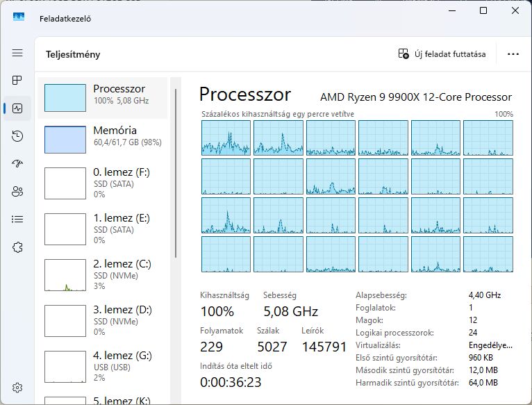Click the run new task icon
532x405 pixels.
pyautogui.click(x=404, y=54)
